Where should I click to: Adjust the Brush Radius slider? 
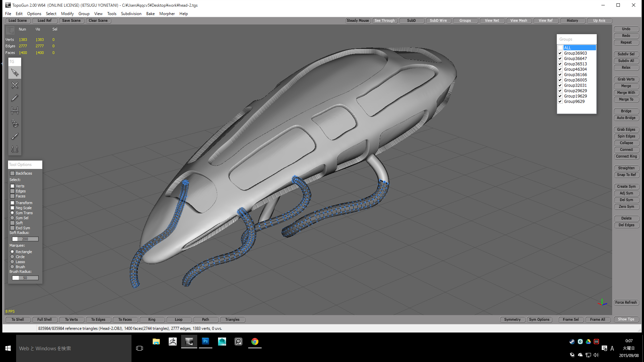tap(25, 278)
